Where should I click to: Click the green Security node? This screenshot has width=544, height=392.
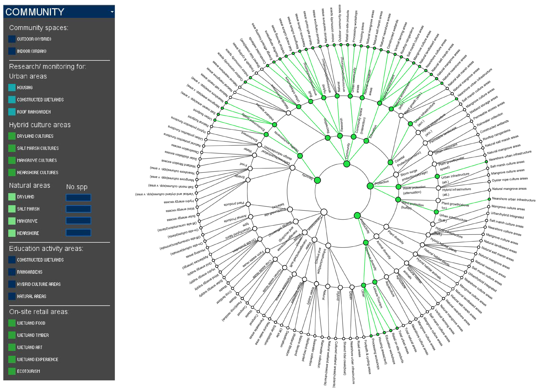click(317, 180)
